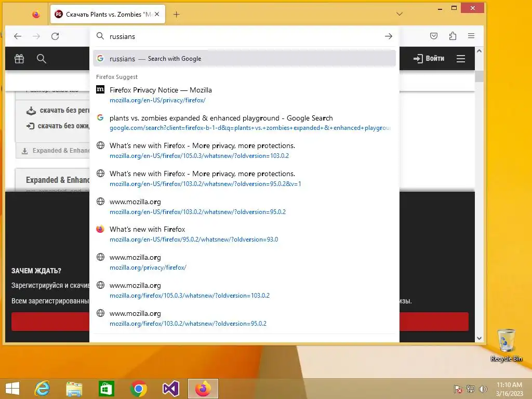Screen dimensions: 532x399
Task: Go back with the browser back arrow
Action: click(18, 36)
